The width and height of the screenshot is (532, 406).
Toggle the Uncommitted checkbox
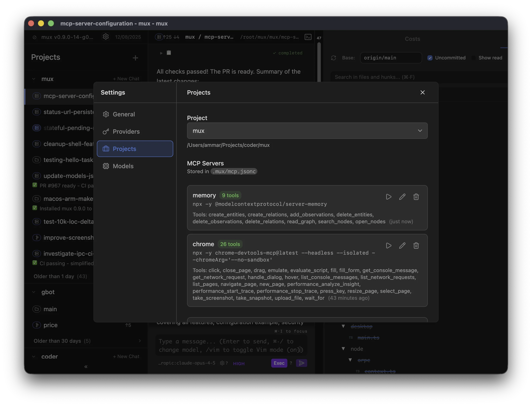[x=430, y=58]
